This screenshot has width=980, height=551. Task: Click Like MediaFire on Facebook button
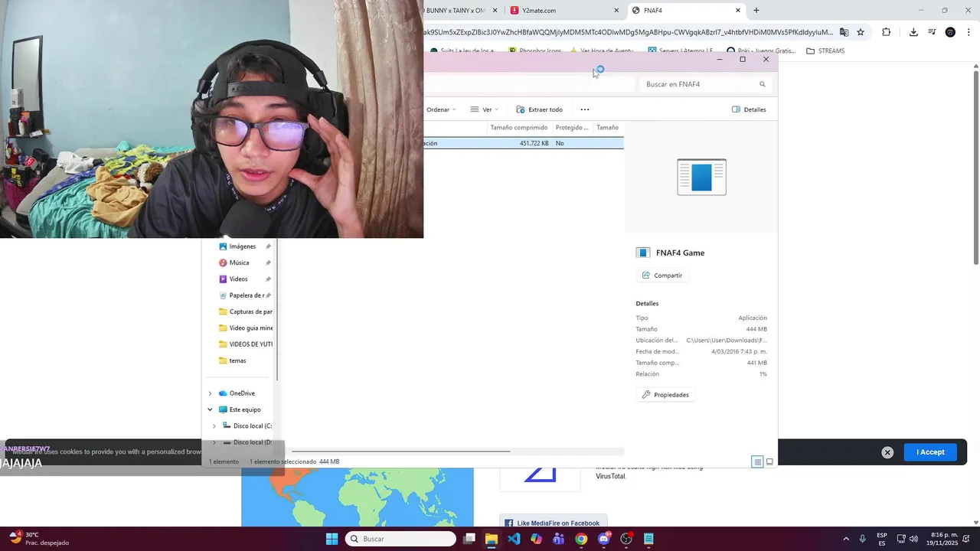[x=553, y=523]
